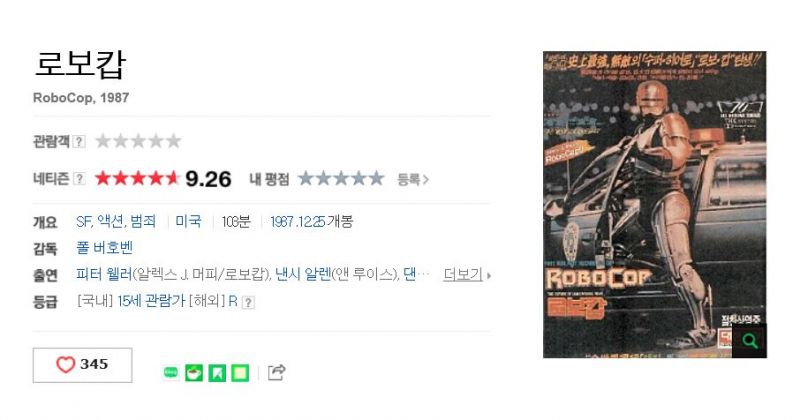Open the 네티즌 rating help question mark

tap(79, 179)
